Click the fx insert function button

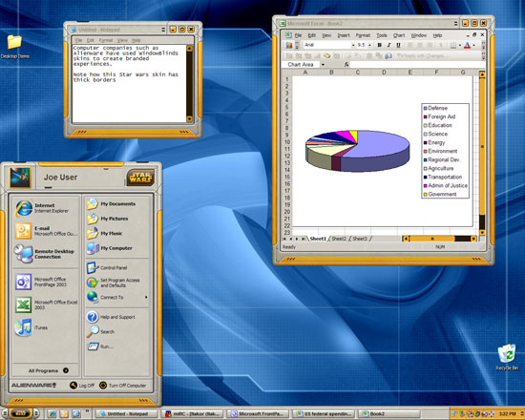click(346, 64)
